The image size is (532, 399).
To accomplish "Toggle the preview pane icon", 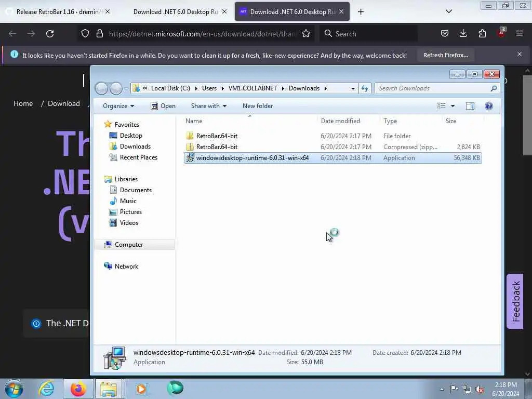I will (x=470, y=106).
